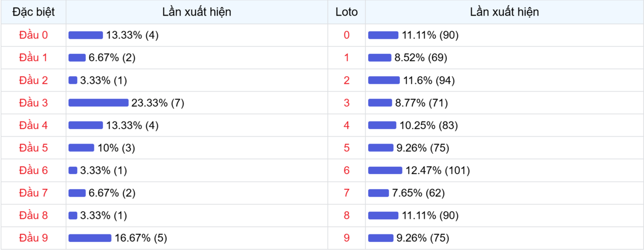Select the 'Đầu 5' label
This screenshot has width=644, height=250.
pyautogui.click(x=33, y=148)
